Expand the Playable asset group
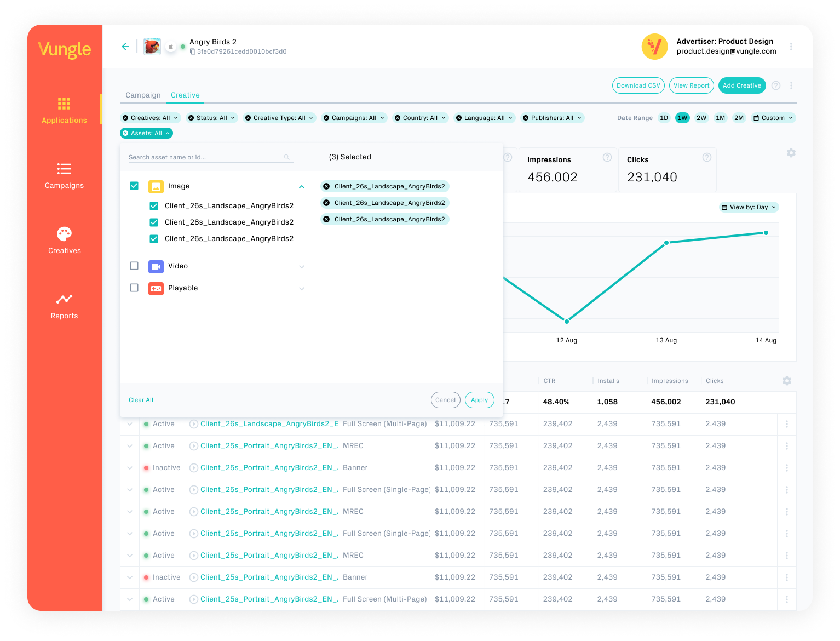This screenshot has height=641, width=840. [x=302, y=289]
